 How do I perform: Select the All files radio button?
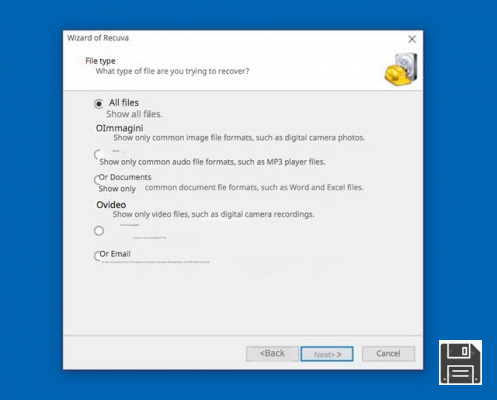(98, 104)
